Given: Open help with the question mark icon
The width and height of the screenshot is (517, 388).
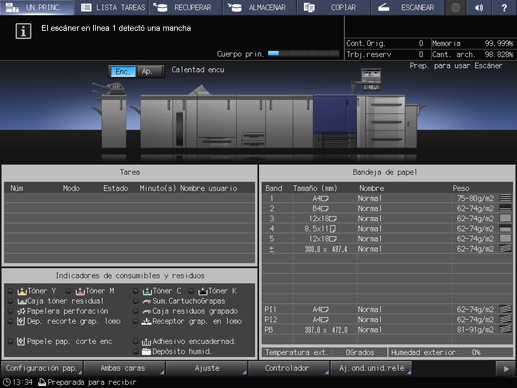Looking at the screenshot, I should click(x=504, y=7).
